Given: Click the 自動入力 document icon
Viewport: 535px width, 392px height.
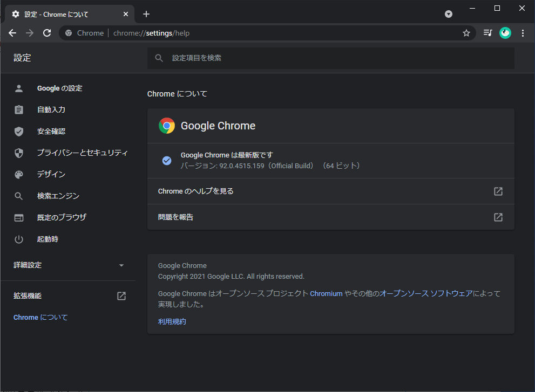Looking at the screenshot, I should [19, 109].
